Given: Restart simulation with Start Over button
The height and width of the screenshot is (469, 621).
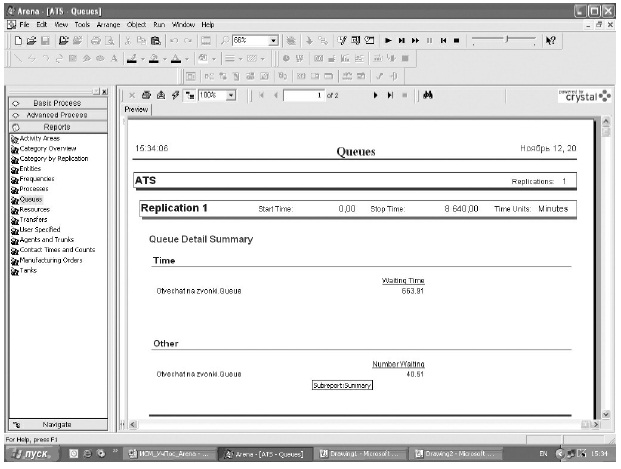Looking at the screenshot, I should [x=443, y=40].
